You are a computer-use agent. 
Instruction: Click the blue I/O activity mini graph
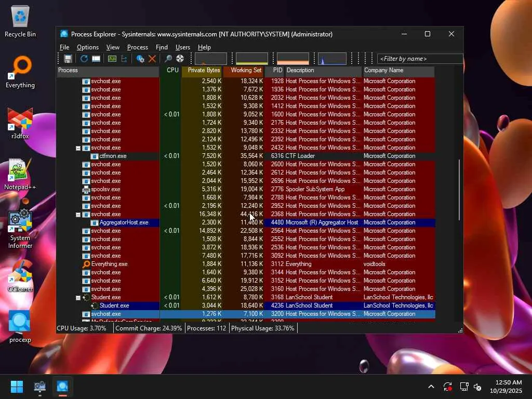click(x=332, y=58)
